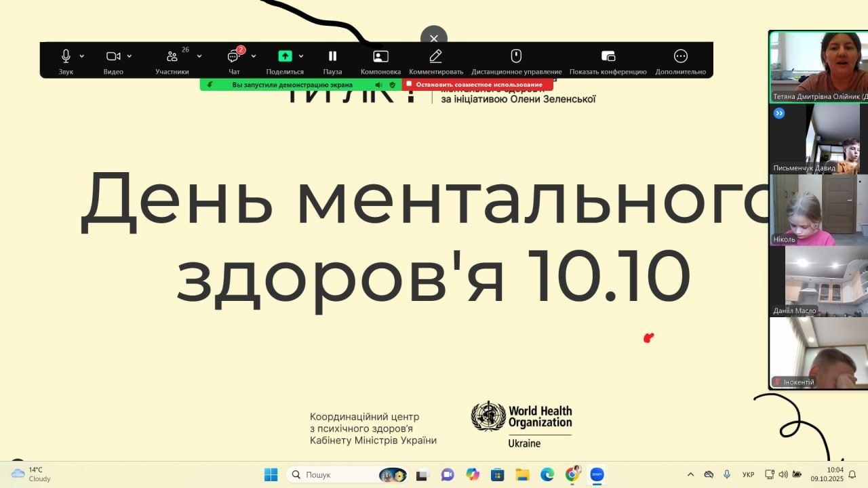This screenshot has width=868, height=488.
Task: Expand the arrow next to Участники
Action: point(199,56)
